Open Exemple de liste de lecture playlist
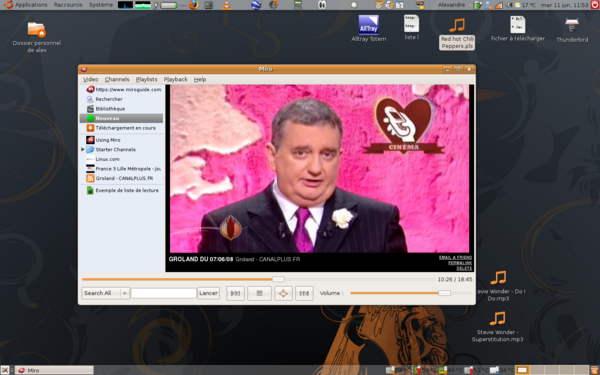The height and width of the screenshot is (375, 600). (122, 190)
